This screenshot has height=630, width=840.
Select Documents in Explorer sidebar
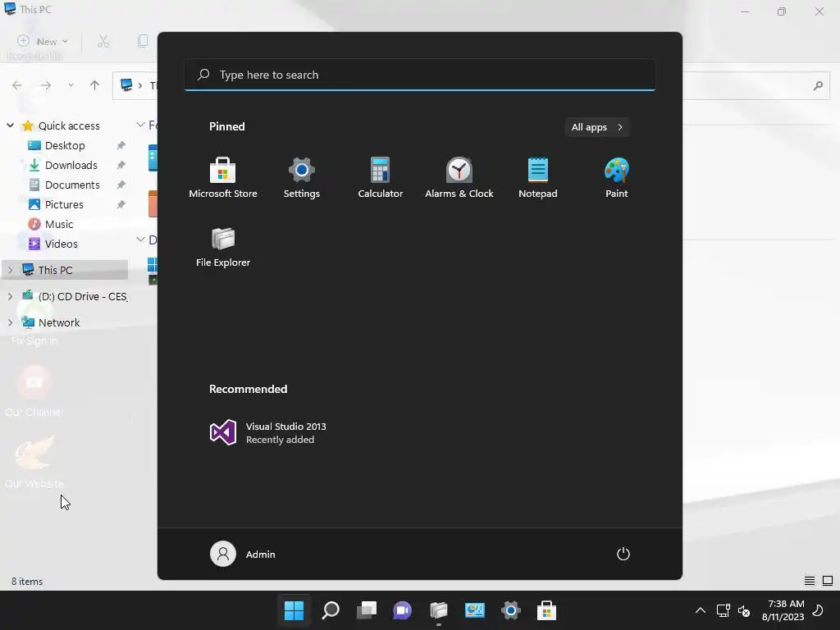72,185
